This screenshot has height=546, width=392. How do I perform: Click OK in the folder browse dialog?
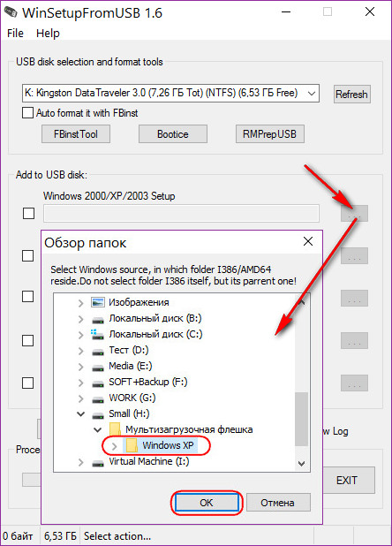coord(207,503)
